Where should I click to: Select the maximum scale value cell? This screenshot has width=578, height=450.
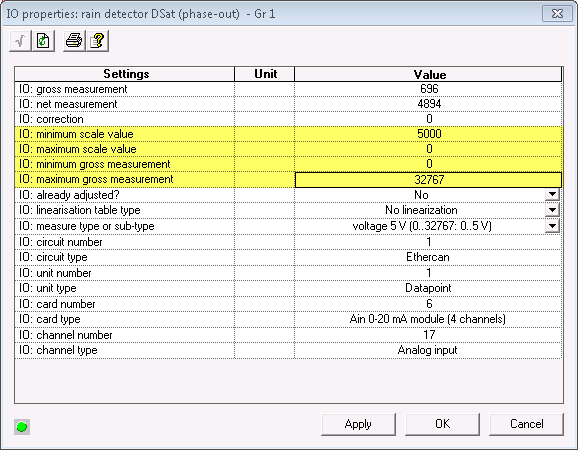428,149
